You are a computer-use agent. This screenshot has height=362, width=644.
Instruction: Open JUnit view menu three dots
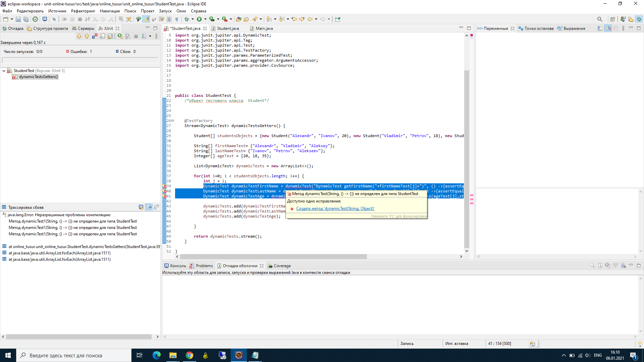point(156,36)
